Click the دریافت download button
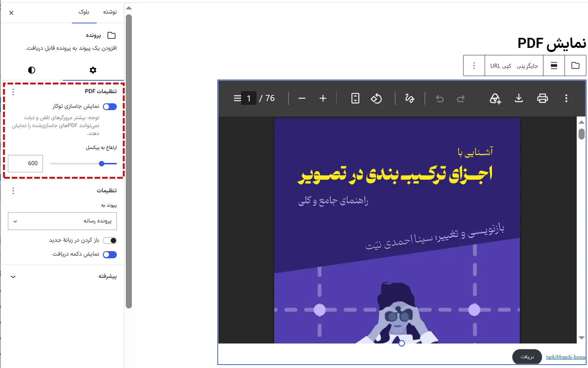Viewport: 588px width, 368px height. [527, 357]
